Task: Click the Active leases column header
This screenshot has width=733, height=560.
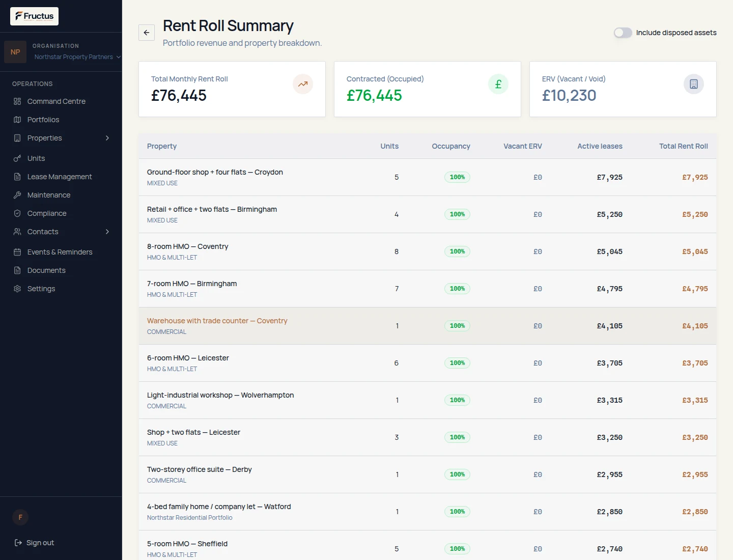Action: point(600,146)
